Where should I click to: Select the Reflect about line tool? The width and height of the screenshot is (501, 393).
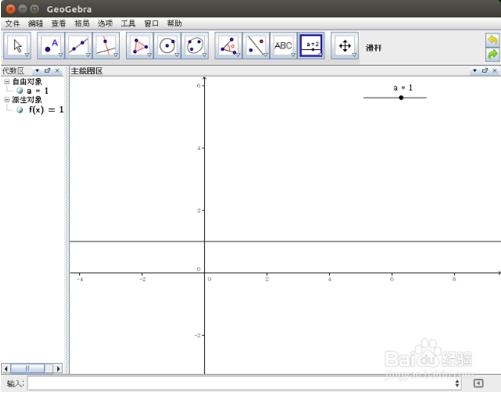[256, 46]
